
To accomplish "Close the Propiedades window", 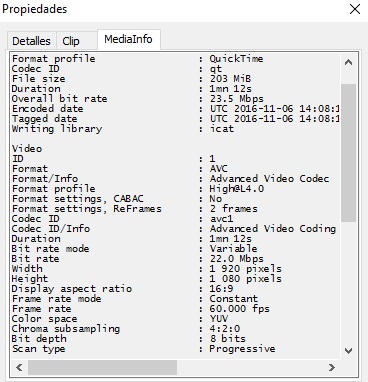I will [x=355, y=9].
